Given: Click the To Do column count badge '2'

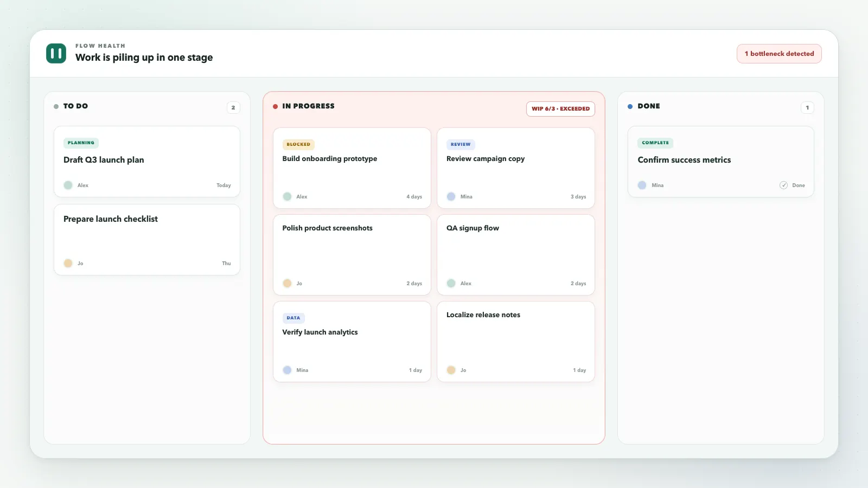Looking at the screenshot, I should point(233,108).
